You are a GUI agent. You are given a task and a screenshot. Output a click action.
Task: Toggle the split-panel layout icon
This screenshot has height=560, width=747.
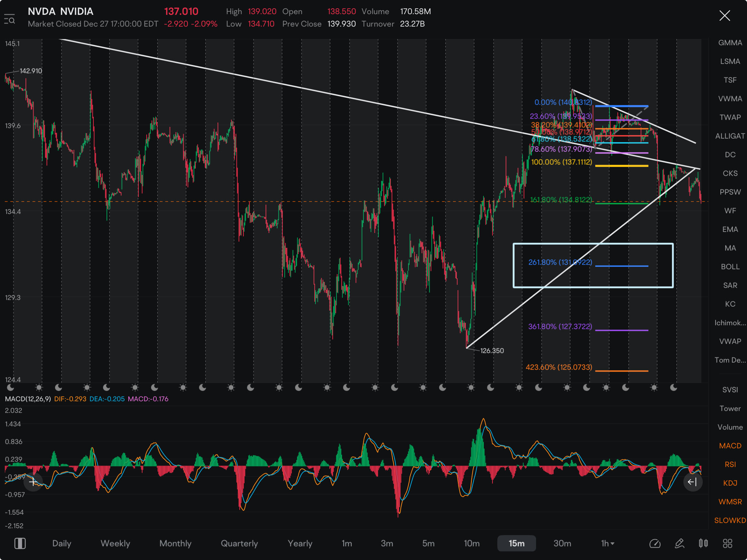click(x=20, y=543)
